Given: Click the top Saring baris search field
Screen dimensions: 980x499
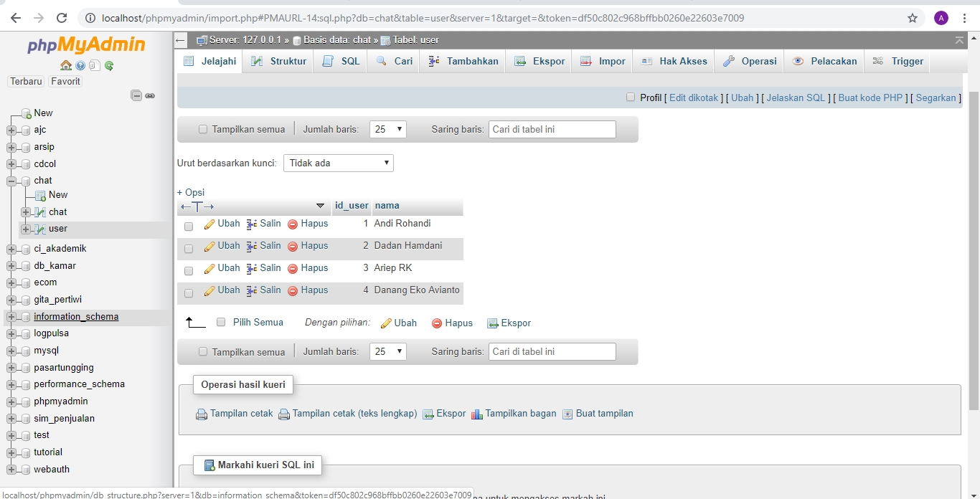Looking at the screenshot, I should (x=552, y=130).
